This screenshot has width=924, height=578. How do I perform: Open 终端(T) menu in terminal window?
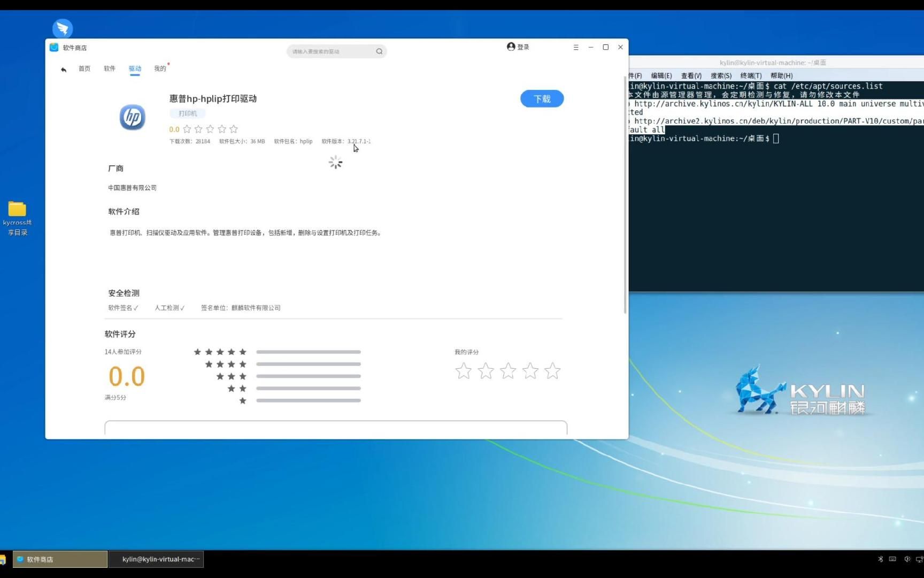(751, 75)
